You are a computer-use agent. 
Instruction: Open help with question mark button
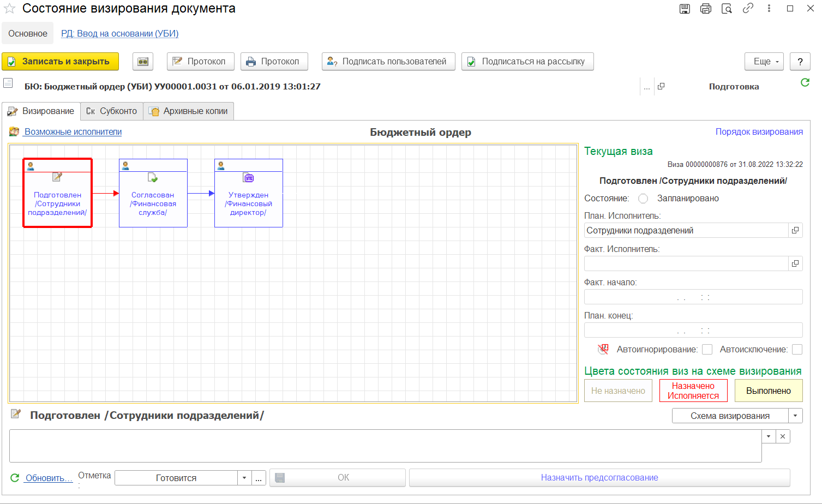tap(800, 62)
